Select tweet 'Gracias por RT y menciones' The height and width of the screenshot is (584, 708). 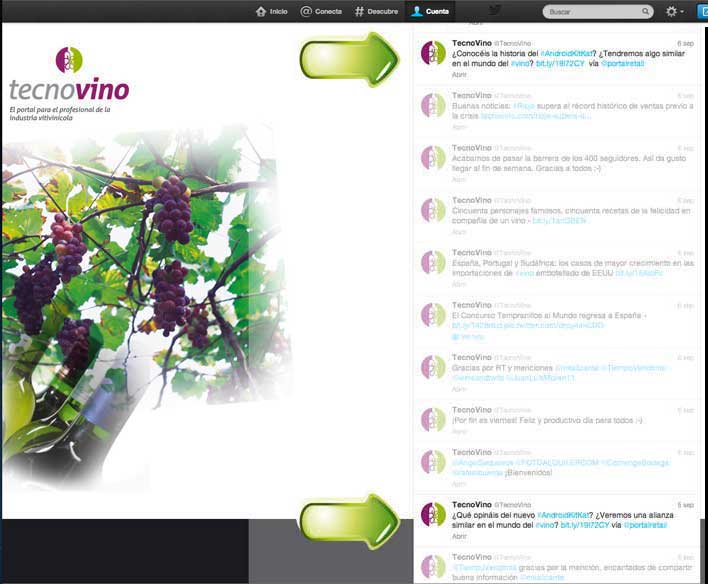(x=559, y=373)
